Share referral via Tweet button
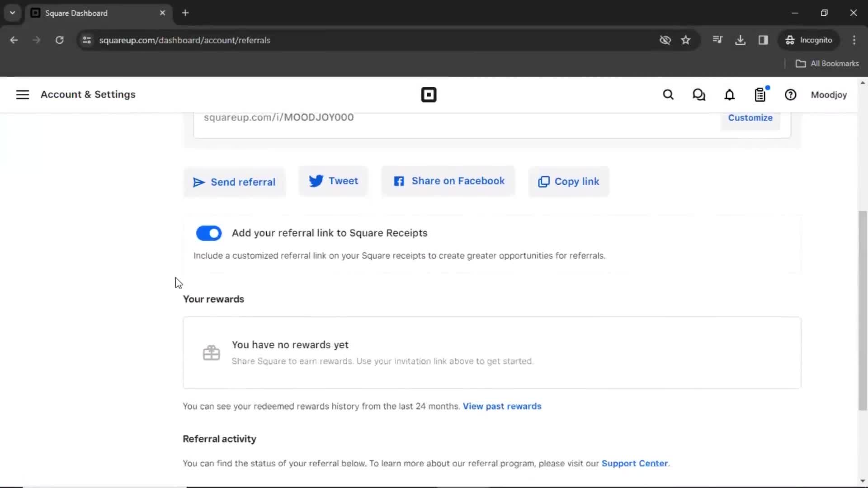The height and width of the screenshot is (488, 868). [333, 181]
